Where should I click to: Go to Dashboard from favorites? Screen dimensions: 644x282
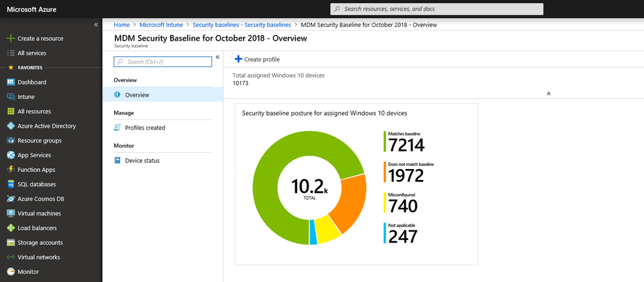(32, 82)
